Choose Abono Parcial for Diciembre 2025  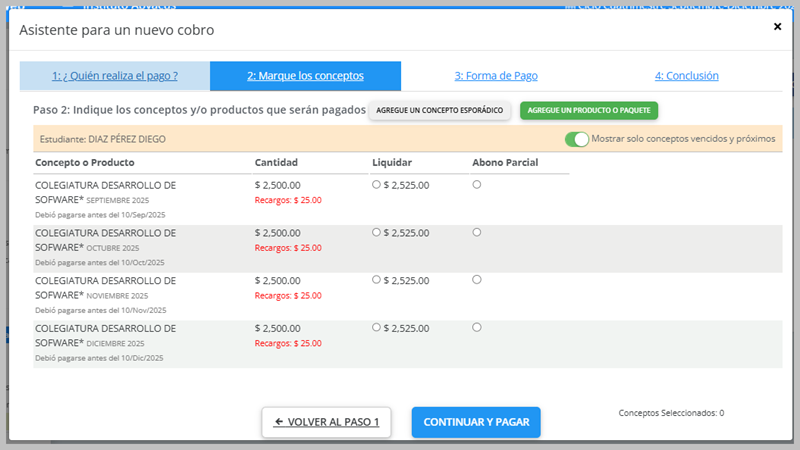point(476,327)
